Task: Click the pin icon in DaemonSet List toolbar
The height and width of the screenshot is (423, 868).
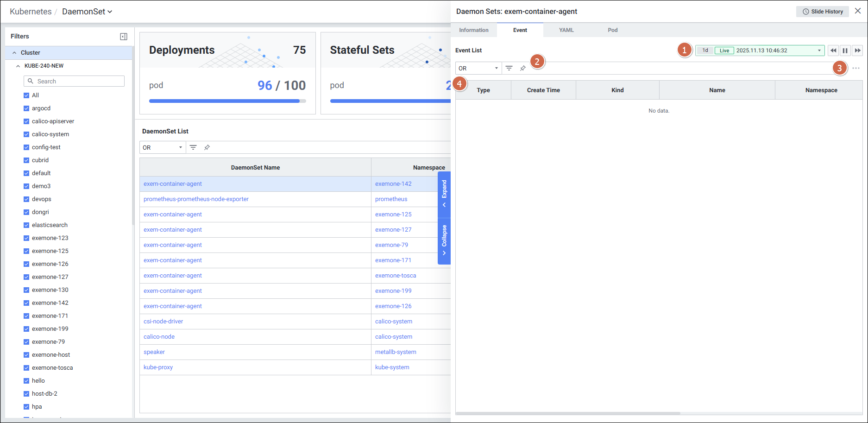Action: (x=207, y=147)
